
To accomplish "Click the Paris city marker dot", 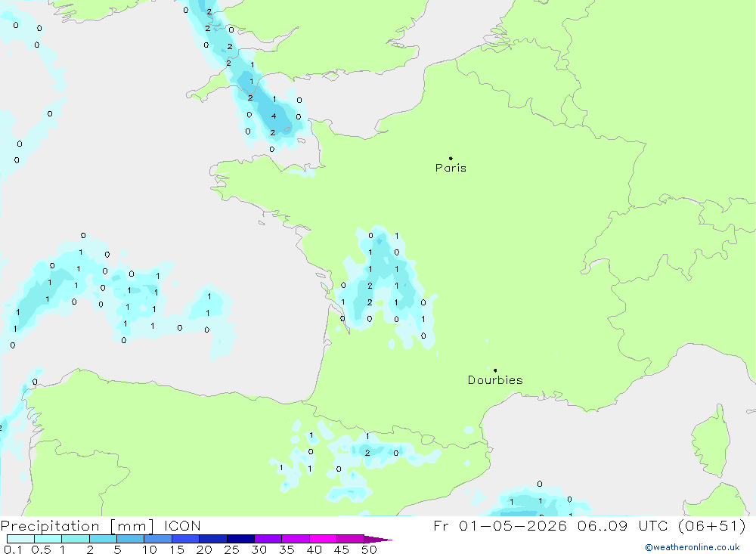I will (x=451, y=158).
